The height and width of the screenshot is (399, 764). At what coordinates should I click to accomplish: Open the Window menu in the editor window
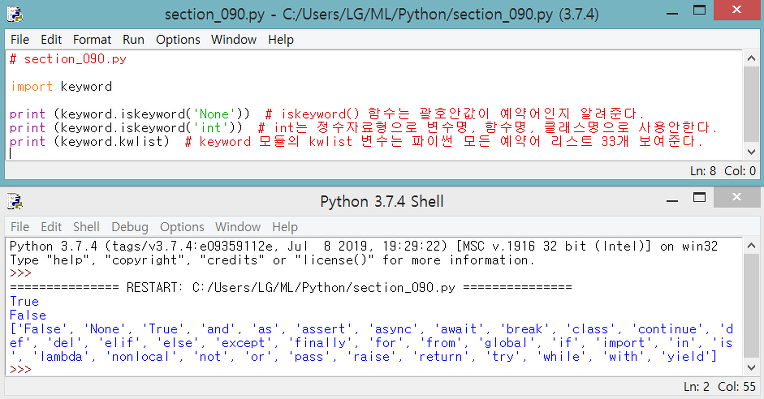(233, 39)
